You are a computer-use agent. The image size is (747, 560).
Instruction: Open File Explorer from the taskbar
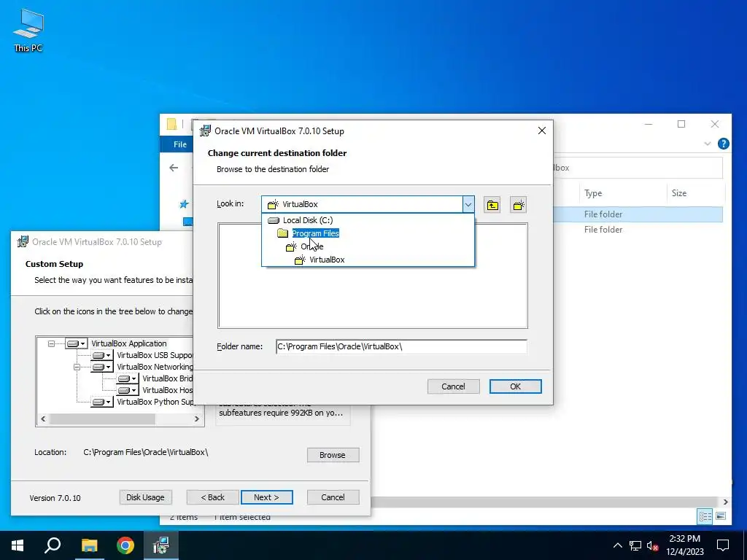pos(89,545)
